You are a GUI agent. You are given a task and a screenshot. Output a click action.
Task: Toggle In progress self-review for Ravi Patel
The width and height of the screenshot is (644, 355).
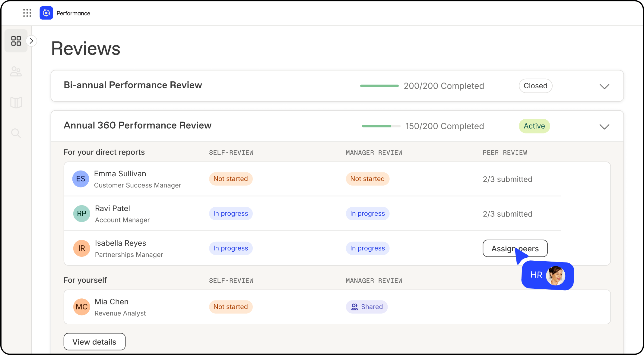[231, 213]
